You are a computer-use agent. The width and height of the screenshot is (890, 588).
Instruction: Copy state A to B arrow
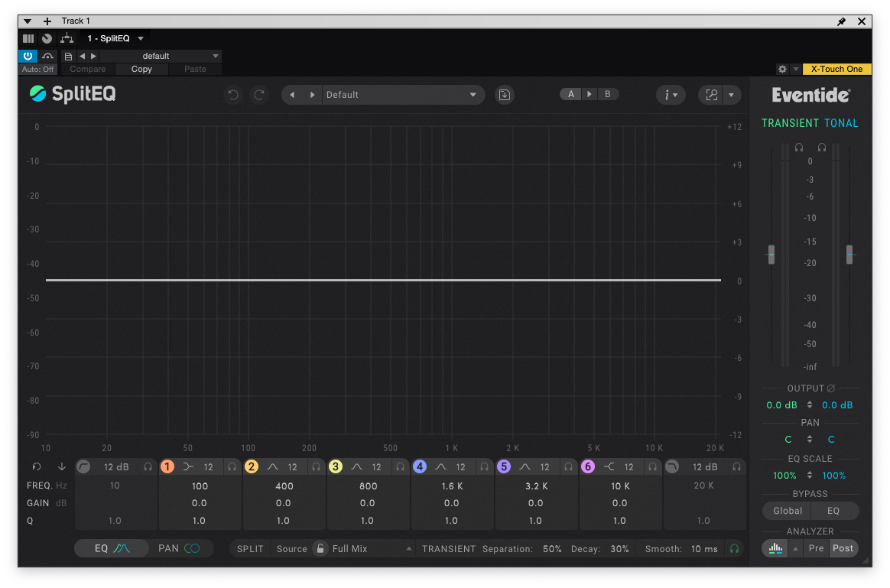tap(590, 94)
